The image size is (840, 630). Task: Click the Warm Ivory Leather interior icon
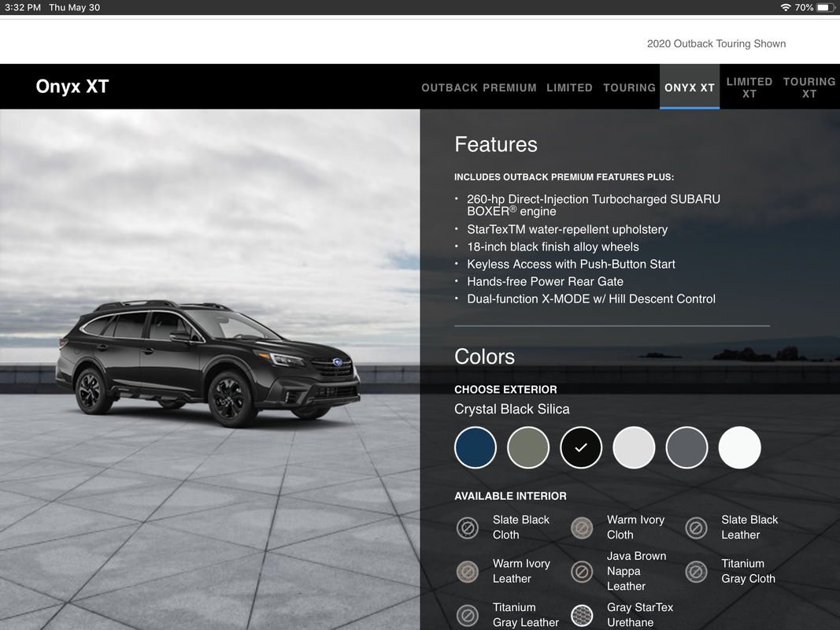click(x=468, y=572)
